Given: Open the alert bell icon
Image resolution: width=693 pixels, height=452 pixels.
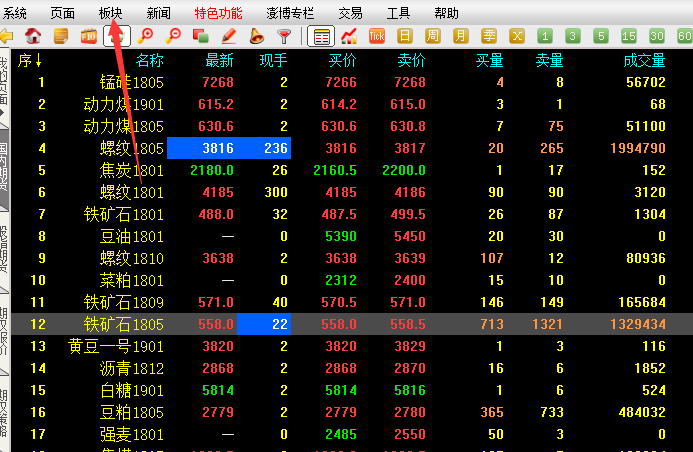Looking at the screenshot, I should (x=257, y=37).
